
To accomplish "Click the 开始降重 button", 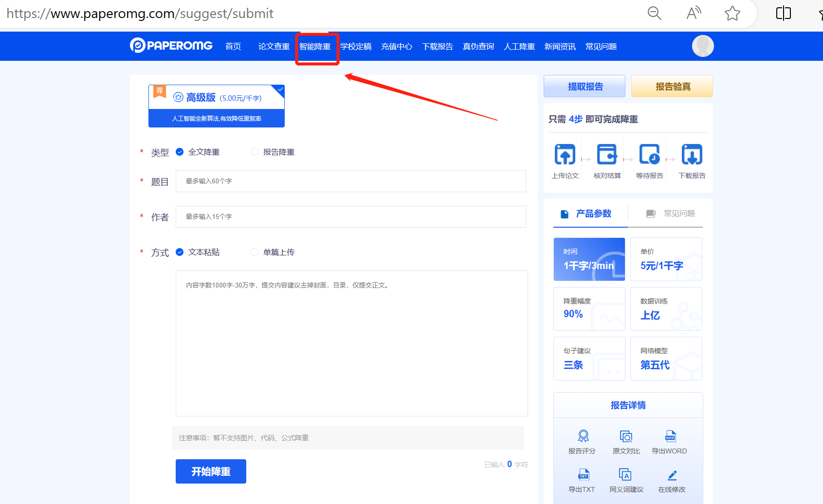I will pyautogui.click(x=211, y=471).
